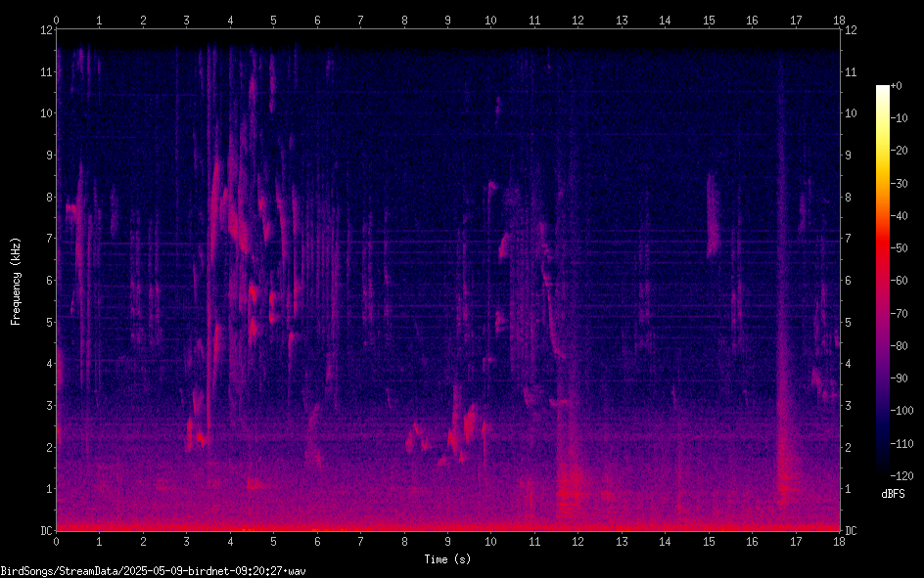The height and width of the screenshot is (578, 924).
Task: Click the white top end of the dBFS color gradient bar
Action: pos(883,88)
